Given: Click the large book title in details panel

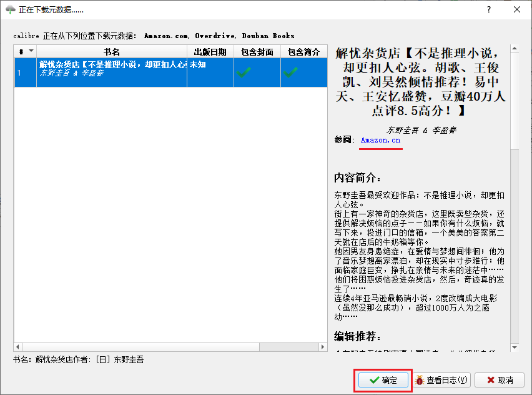Looking at the screenshot, I should click(x=421, y=82).
